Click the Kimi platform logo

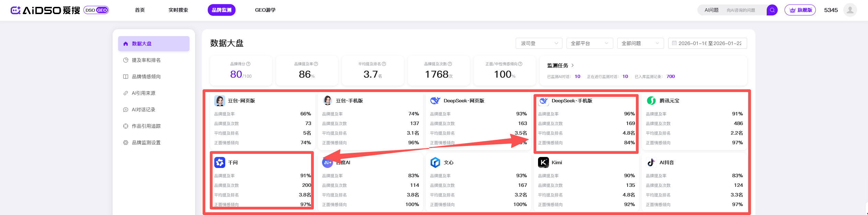pyautogui.click(x=543, y=162)
